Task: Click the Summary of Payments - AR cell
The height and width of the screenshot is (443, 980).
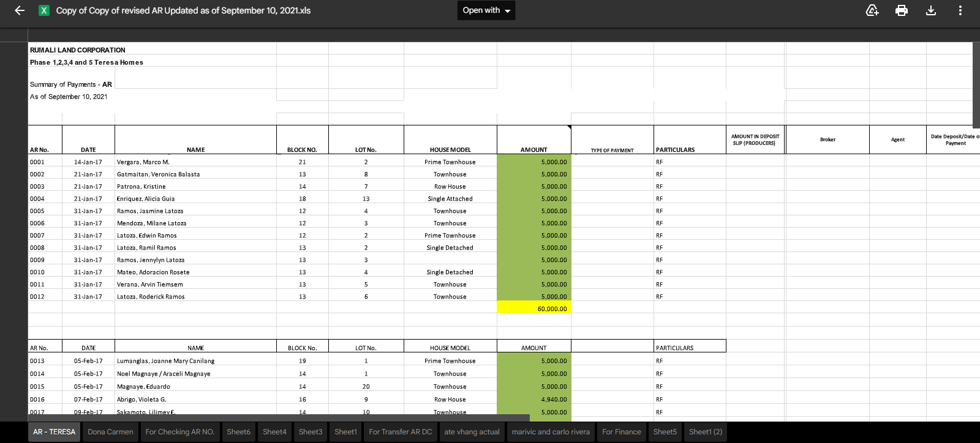Action: pos(71,84)
